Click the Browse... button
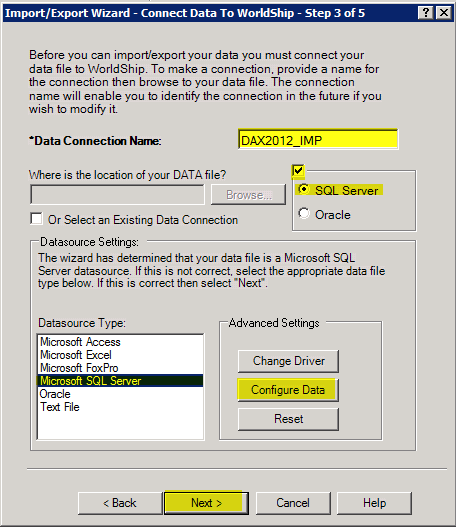456x527 pixels. pos(248,195)
